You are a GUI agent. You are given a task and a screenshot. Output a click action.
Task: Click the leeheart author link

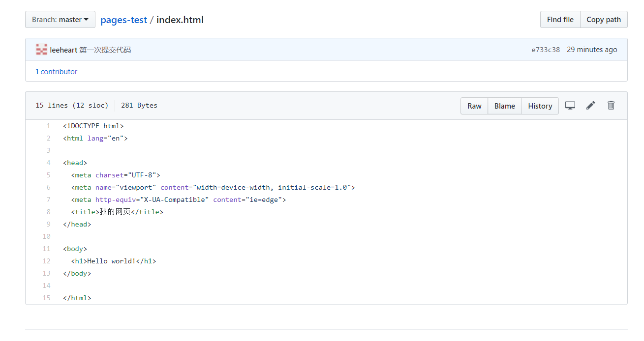(x=63, y=50)
